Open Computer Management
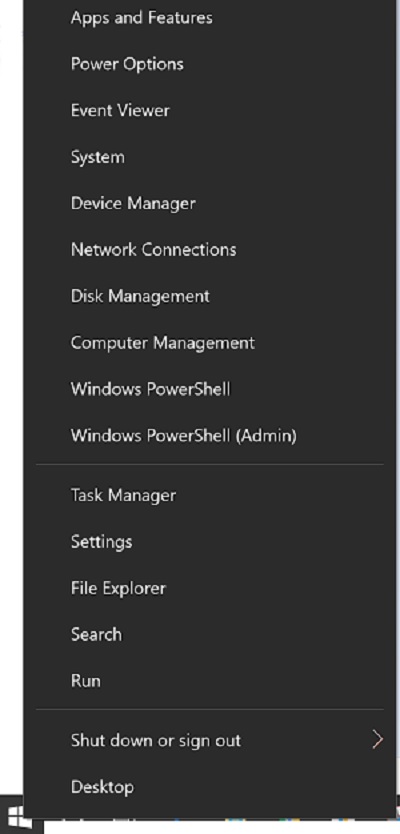Screen dimensions: 400x834 point(163,343)
